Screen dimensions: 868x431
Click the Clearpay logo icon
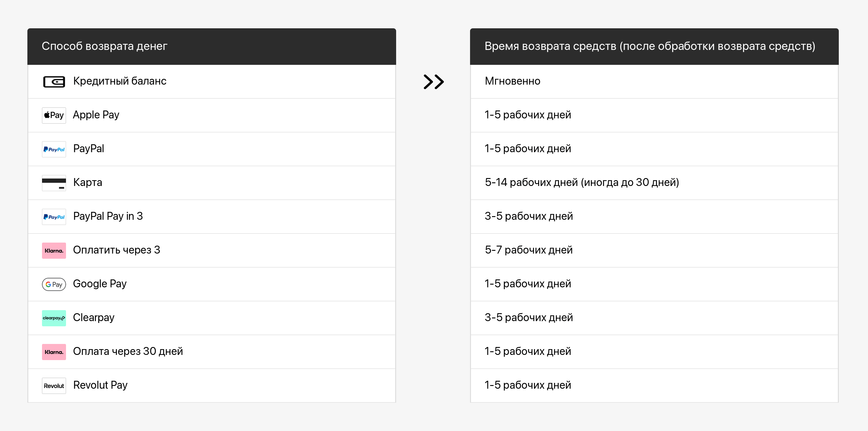click(x=54, y=318)
